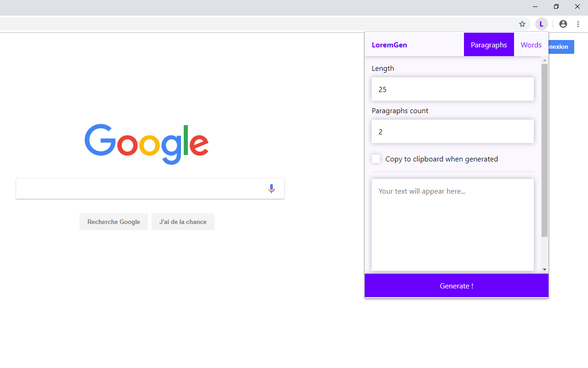Minimize the Chrome window
Screen dimensions: 588x368
535,6
